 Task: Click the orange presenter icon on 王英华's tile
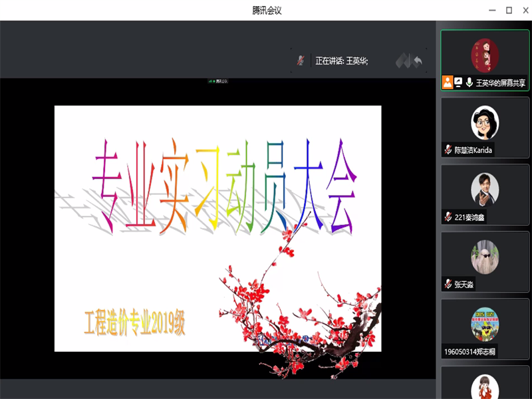click(448, 81)
